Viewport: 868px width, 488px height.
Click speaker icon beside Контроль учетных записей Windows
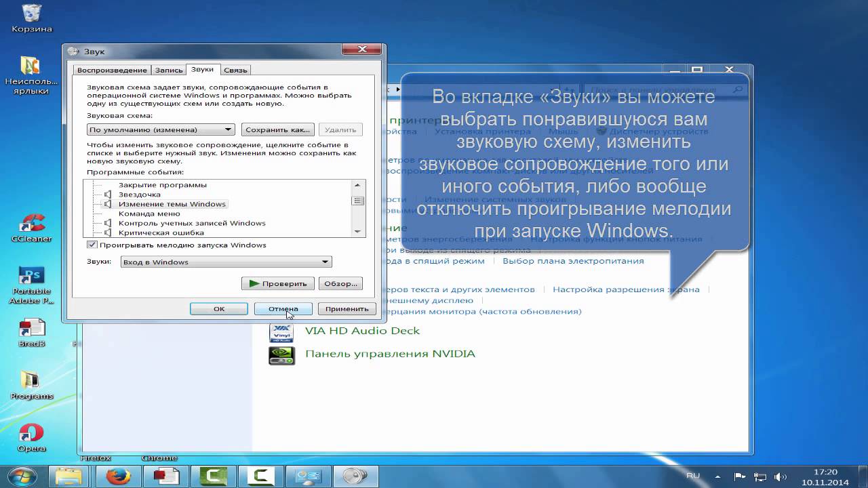pyautogui.click(x=107, y=223)
